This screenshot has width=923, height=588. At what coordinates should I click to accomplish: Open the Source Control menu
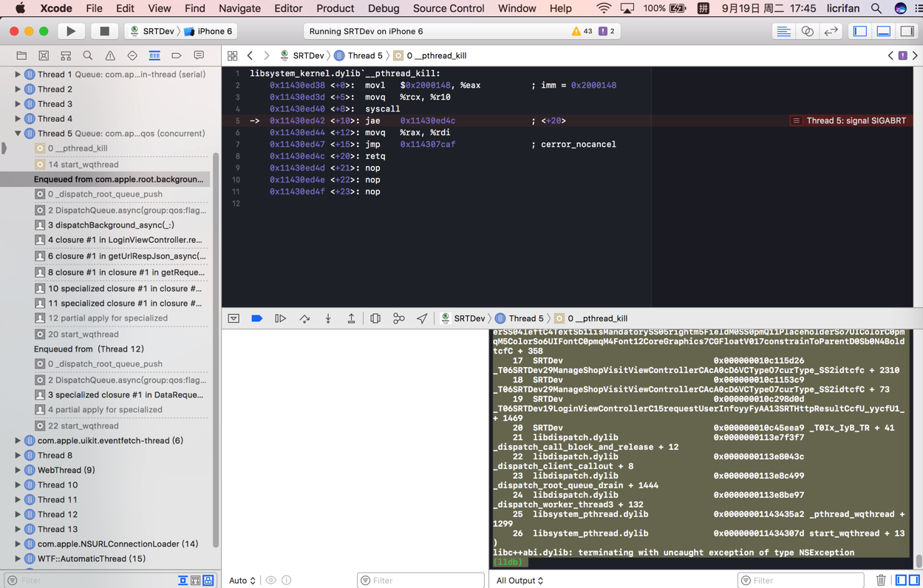click(x=448, y=8)
